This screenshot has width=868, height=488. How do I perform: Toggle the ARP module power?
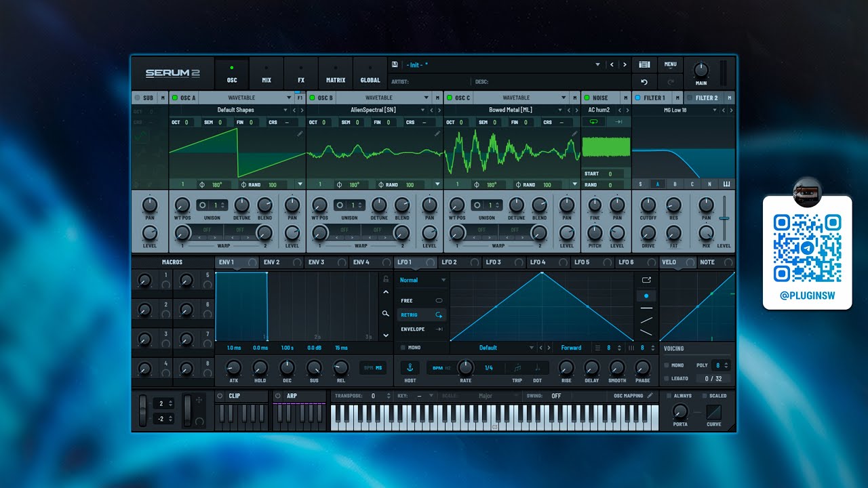pyautogui.click(x=278, y=395)
